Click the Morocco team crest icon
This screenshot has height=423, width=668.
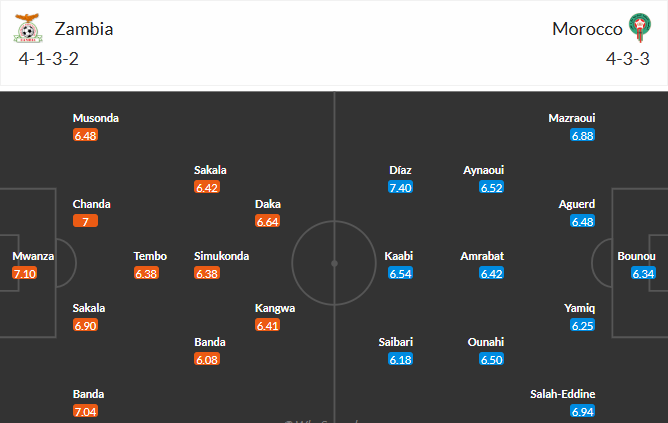pos(638,28)
